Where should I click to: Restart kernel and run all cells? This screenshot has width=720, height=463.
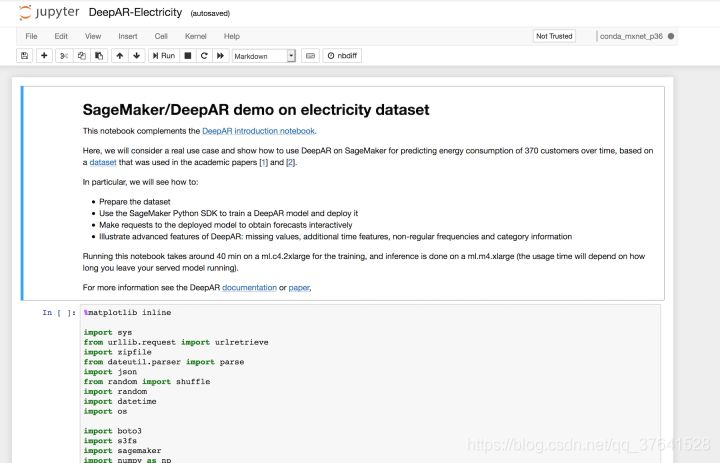(x=220, y=56)
